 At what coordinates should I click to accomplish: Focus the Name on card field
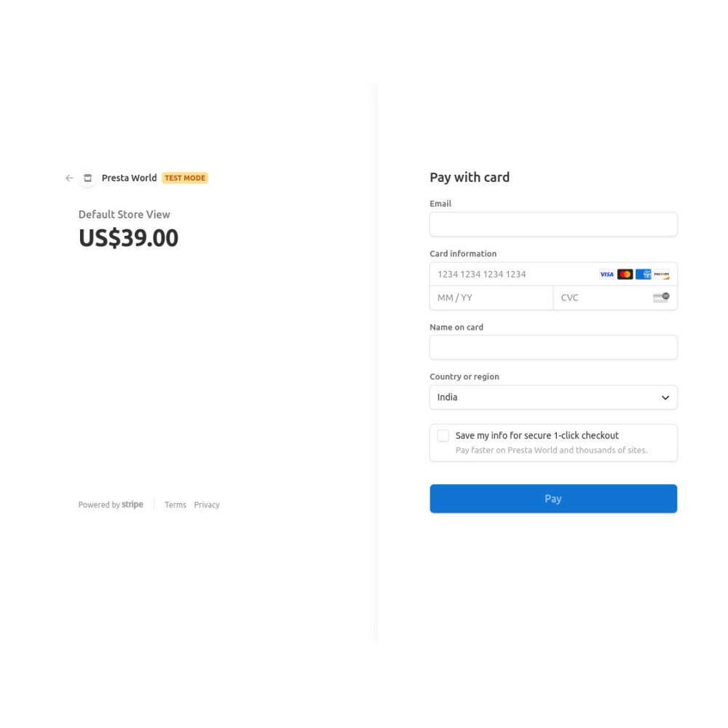pyautogui.click(x=553, y=347)
